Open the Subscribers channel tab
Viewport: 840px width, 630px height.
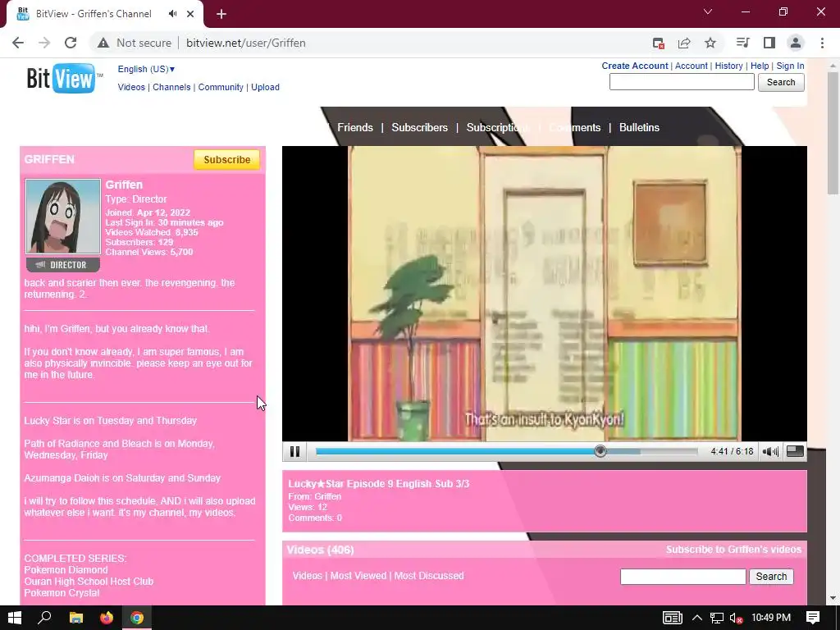point(419,127)
